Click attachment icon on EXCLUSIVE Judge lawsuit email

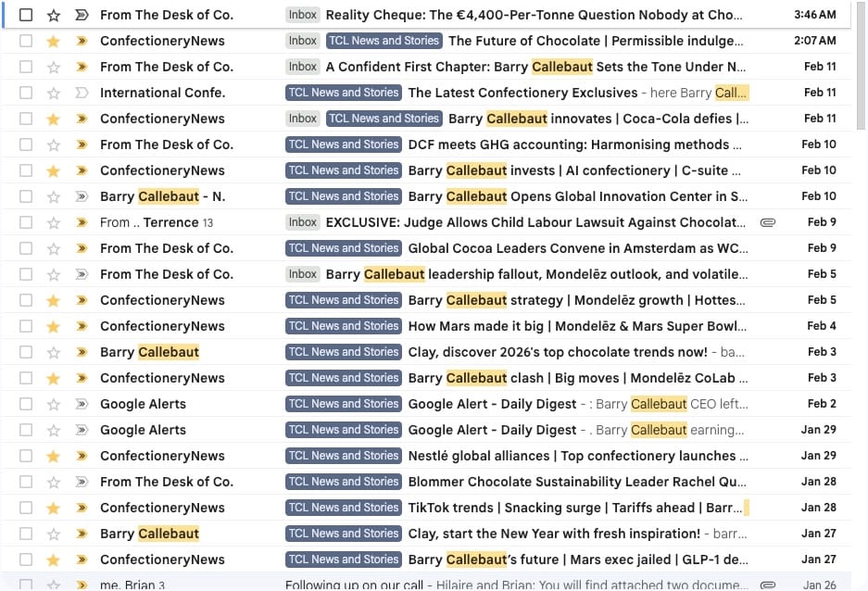(x=767, y=222)
